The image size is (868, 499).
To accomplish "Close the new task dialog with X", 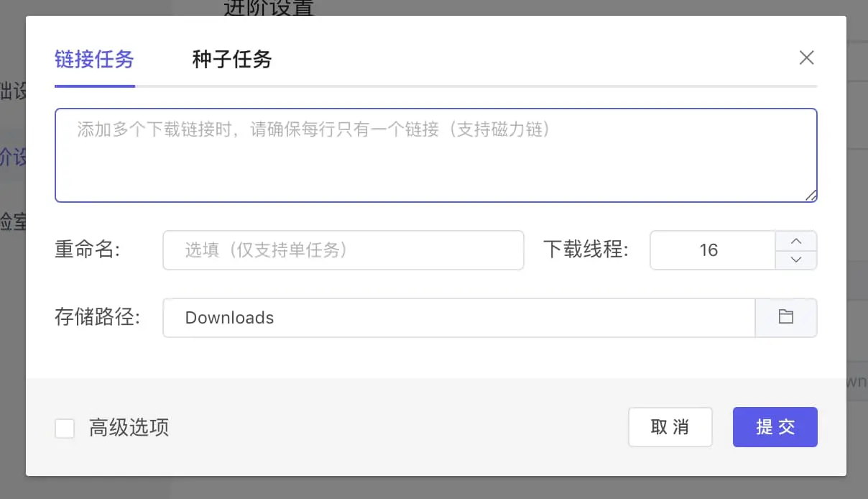I will (806, 58).
